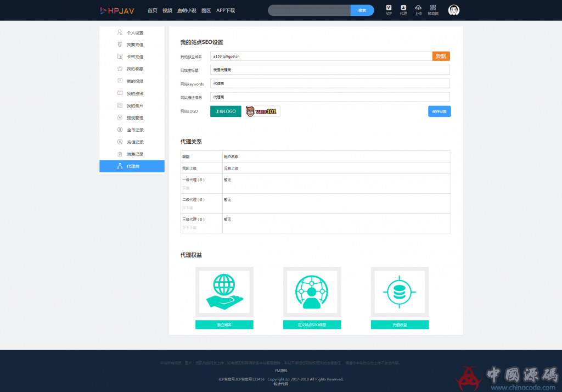Expand 下级 under 一级代理
Screen dimensions: 562x392
(x=186, y=187)
